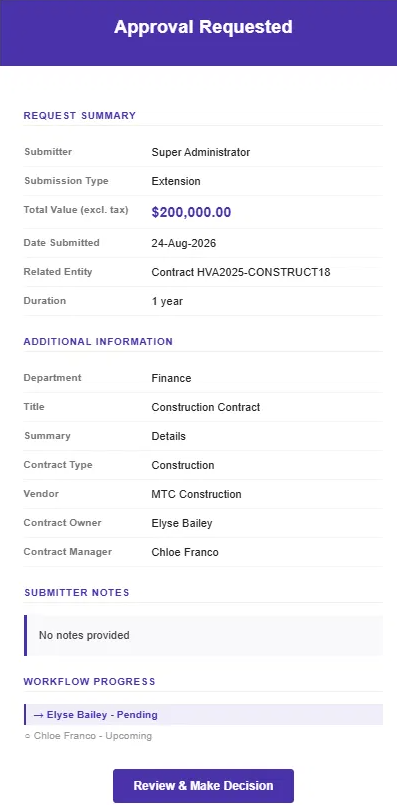This screenshot has height=805, width=397.
Task: Click the Workflow Progress section heading
Action: point(89,682)
